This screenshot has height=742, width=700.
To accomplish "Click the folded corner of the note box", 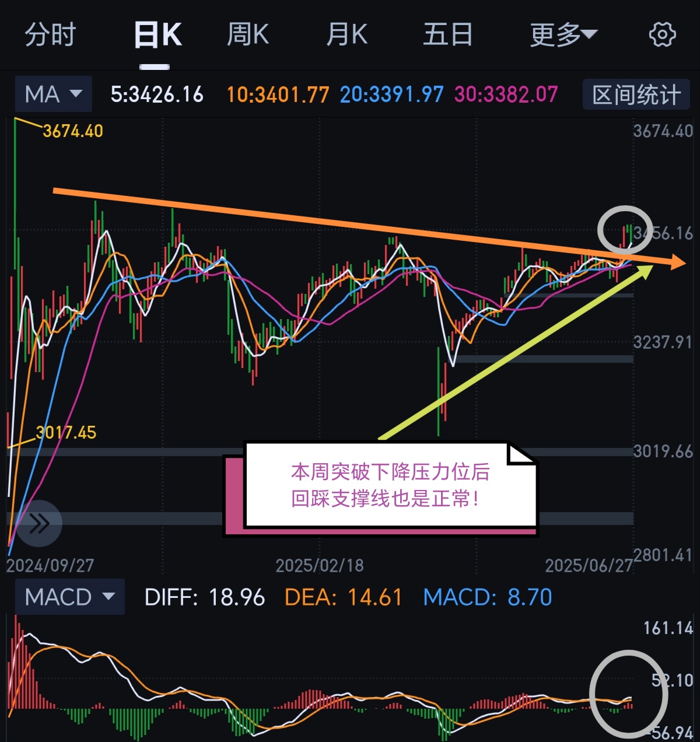I will (x=521, y=453).
